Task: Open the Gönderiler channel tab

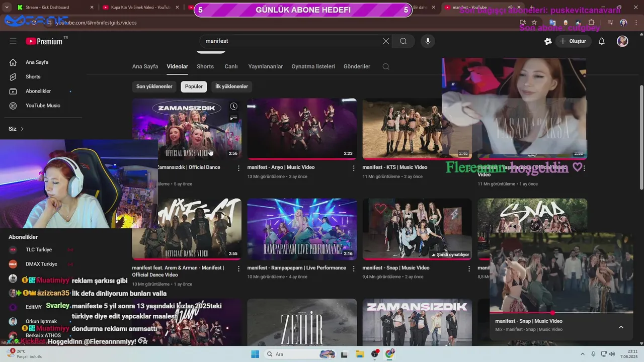Action: tap(357, 66)
